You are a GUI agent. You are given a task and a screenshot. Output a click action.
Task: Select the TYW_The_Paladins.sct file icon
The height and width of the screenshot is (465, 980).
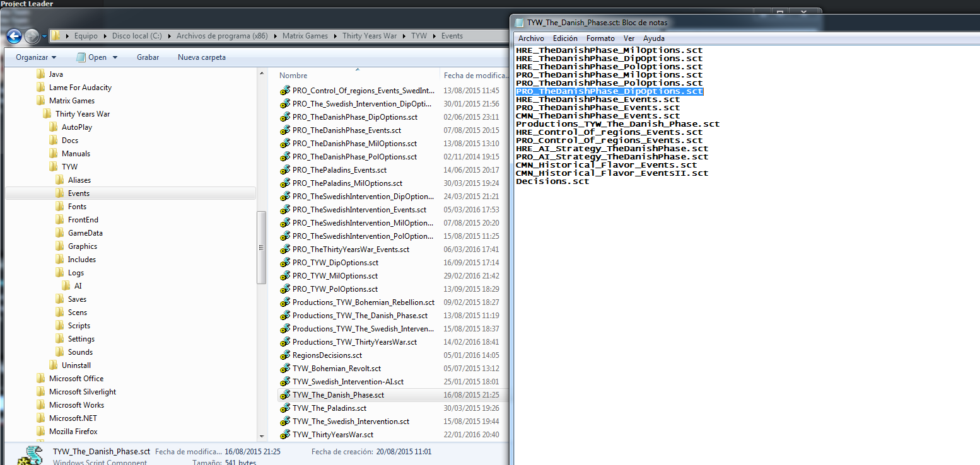click(x=285, y=408)
